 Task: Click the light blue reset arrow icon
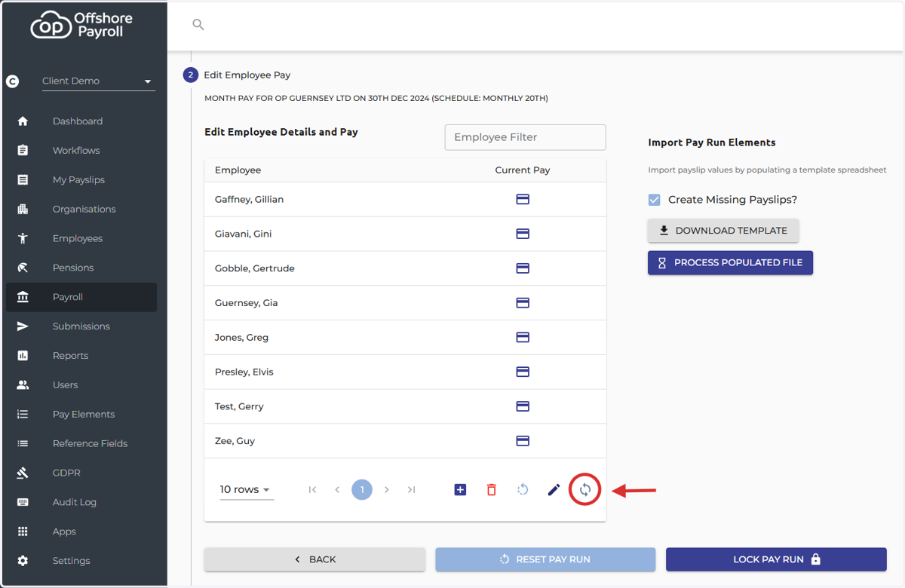tap(523, 490)
